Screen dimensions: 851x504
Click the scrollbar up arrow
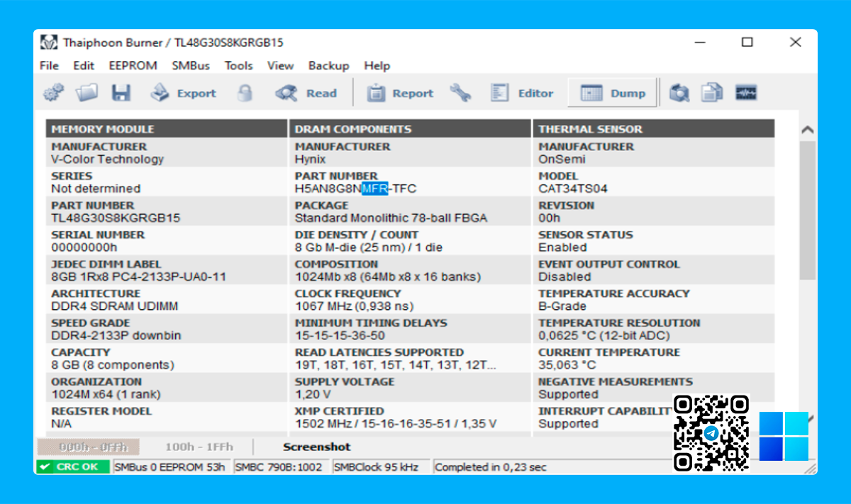click(807, 130)
